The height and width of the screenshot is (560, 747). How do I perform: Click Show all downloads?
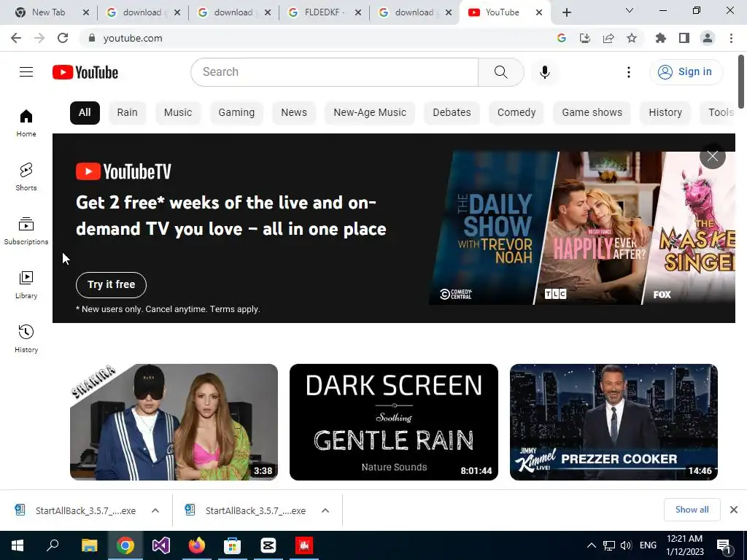692,510
